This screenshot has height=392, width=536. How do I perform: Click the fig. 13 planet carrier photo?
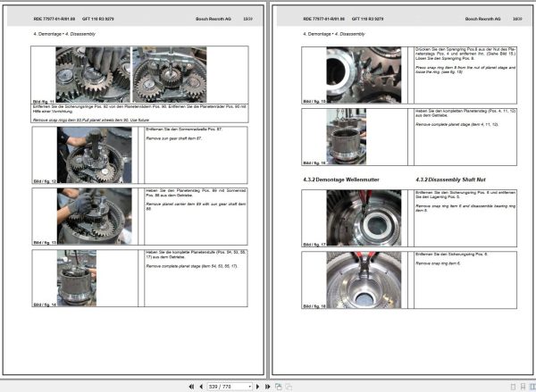[95, 216]
